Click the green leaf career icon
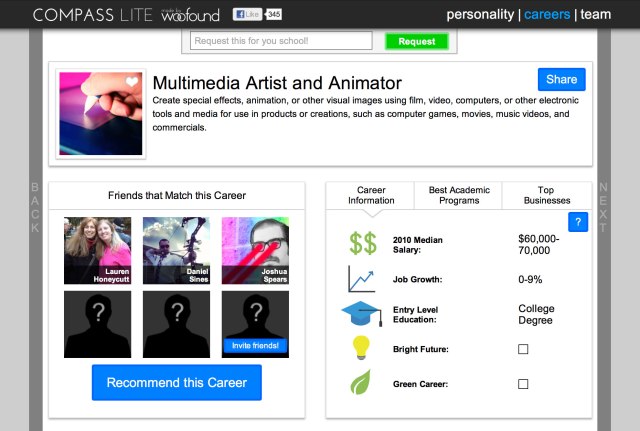 click(x=361, y=384)
